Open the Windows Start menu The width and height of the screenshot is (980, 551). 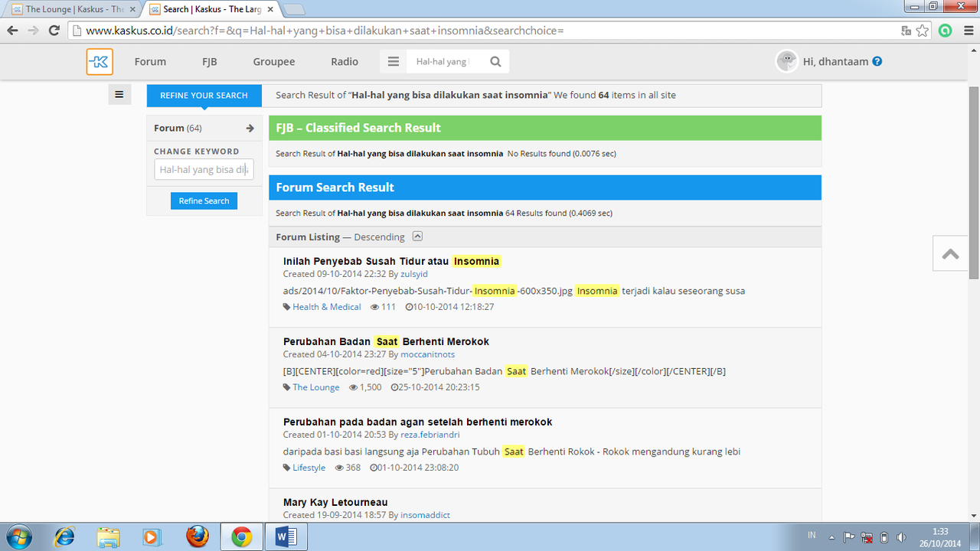click(x=18, y=536)
